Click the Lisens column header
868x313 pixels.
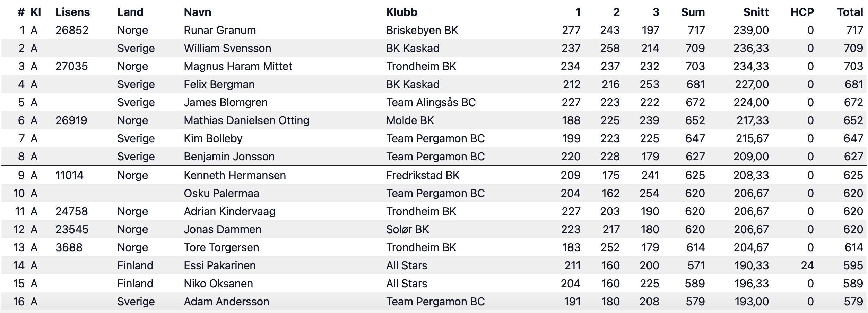click(x=72, y=12)
